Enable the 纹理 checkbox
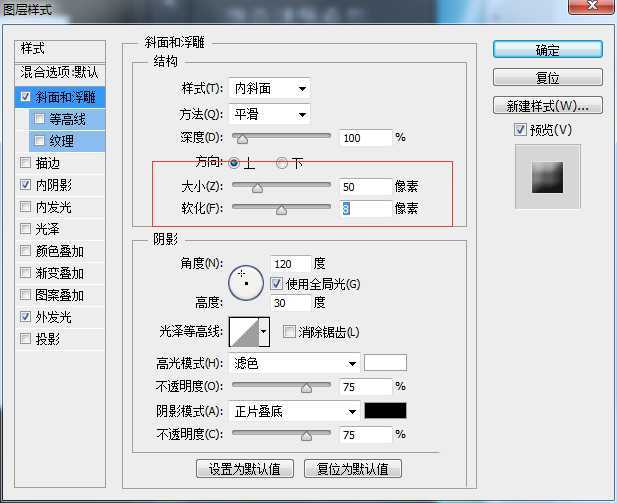617x503 pixels. [39, 141]
